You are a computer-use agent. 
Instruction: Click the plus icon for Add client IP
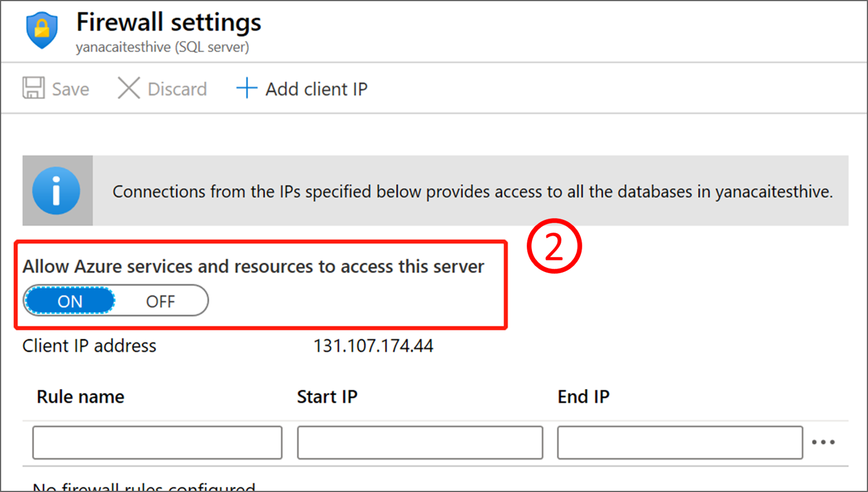tap(246, 89)
